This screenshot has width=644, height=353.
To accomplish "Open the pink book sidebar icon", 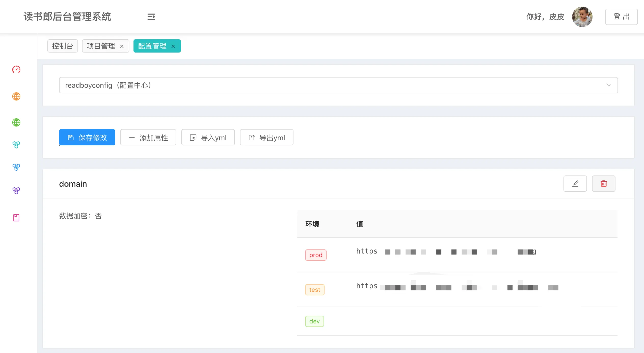I will pyautogui.click(x=16, y=218).
